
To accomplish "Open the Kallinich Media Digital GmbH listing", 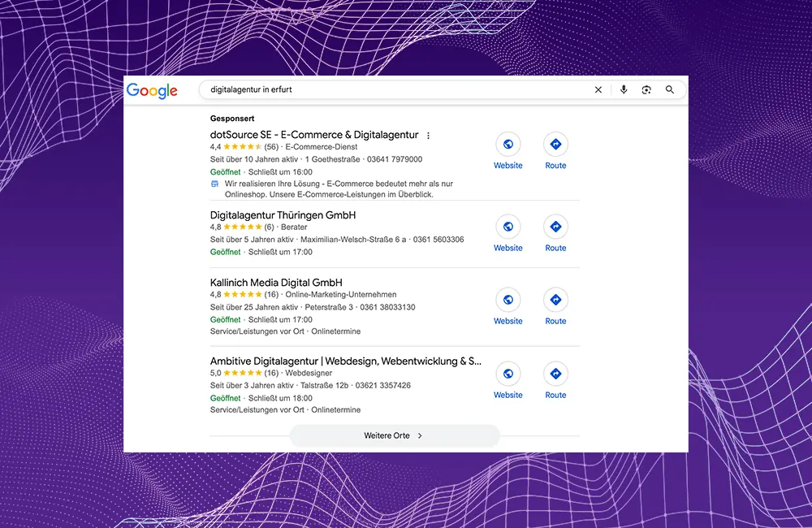I will 276,283.
